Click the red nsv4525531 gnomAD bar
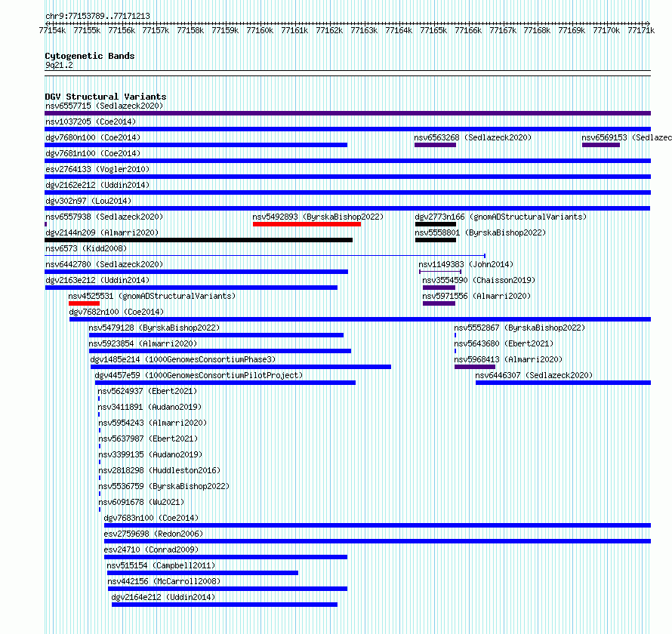Image resolution: width=672 pixels, height=634 pixels. click(x=84, y=303)
